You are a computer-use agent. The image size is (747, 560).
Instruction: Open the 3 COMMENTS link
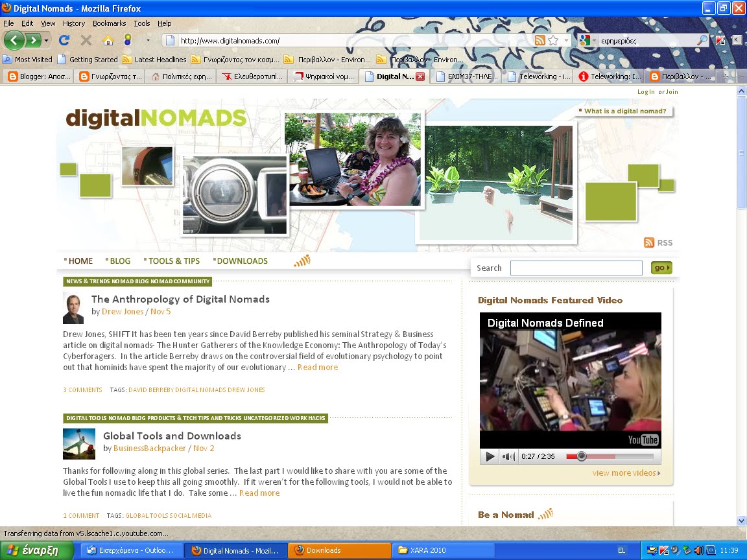[x=82, y=390]
